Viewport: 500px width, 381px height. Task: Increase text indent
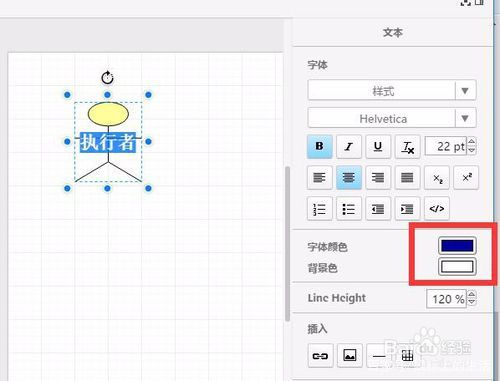[x=407, y=209]
